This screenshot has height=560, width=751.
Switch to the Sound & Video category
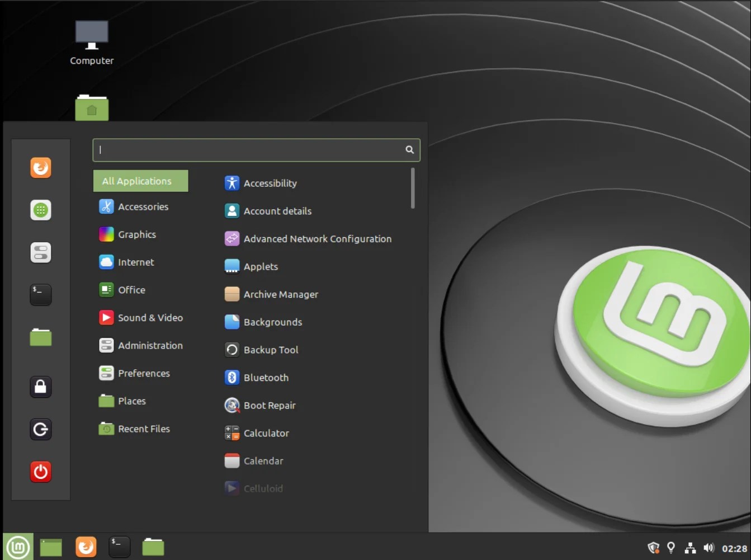click(x=150, y=317)
